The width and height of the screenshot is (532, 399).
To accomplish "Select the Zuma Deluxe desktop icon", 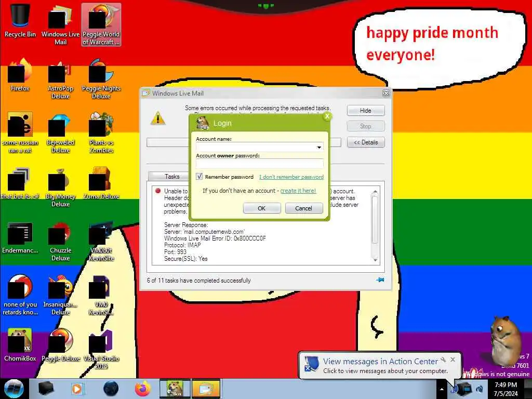I will [x=101, y=183].
